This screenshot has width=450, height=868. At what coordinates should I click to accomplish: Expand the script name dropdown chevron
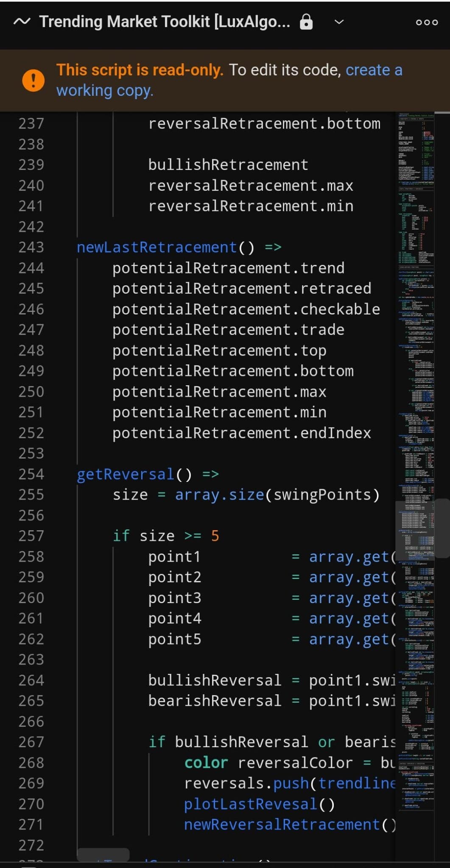339,22
